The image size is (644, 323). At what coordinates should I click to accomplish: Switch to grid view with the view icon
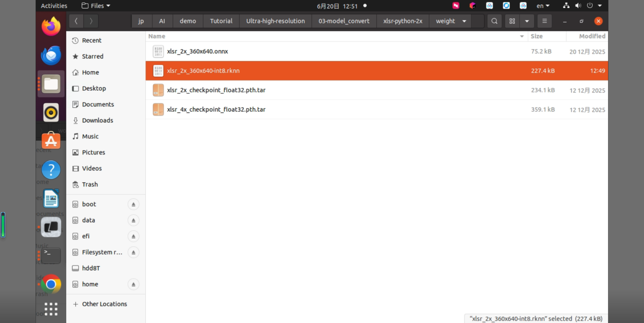tap(512, 21)
